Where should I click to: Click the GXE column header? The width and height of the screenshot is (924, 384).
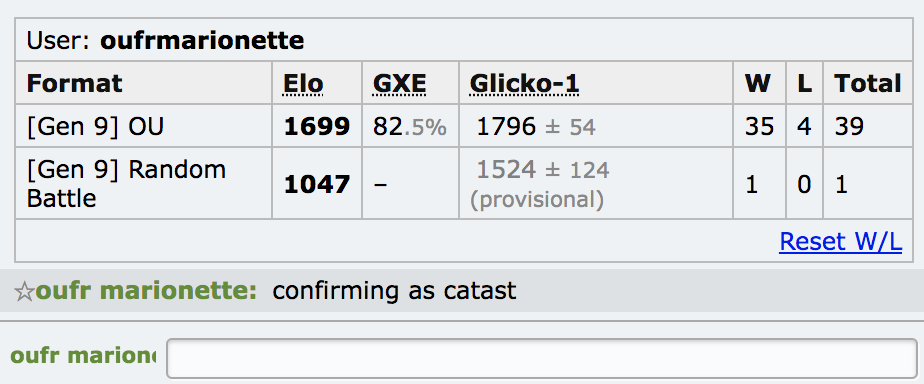click(x=400, y=84)
